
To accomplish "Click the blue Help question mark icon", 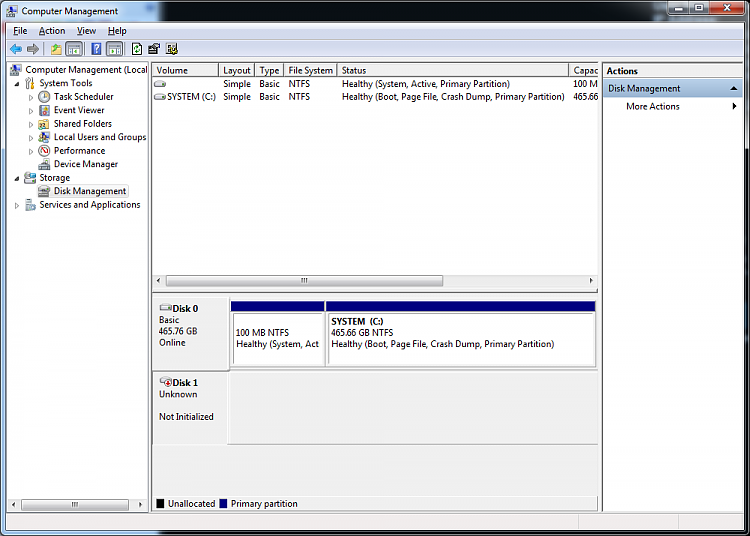I will click(x=96, y=49).
